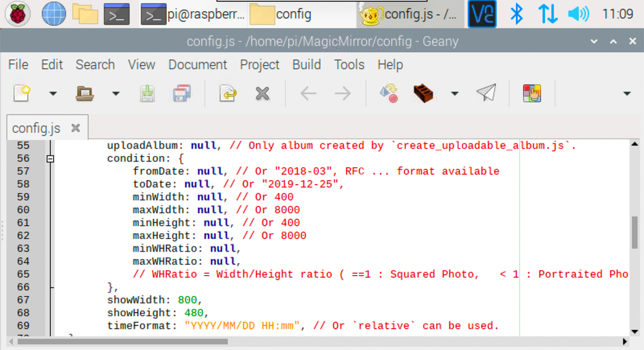Click the Compile file toolbar icon

coord(388,94)
